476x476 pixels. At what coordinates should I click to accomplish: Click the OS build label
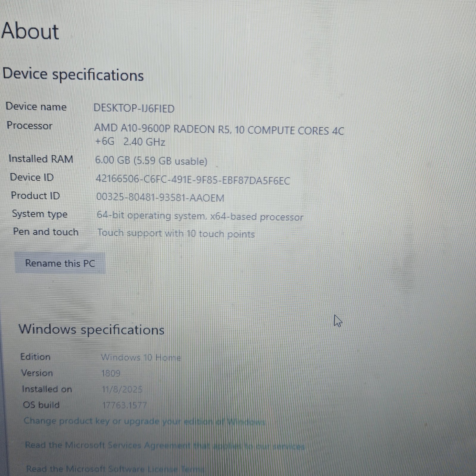pyautogui.click(x=41, y=405)
